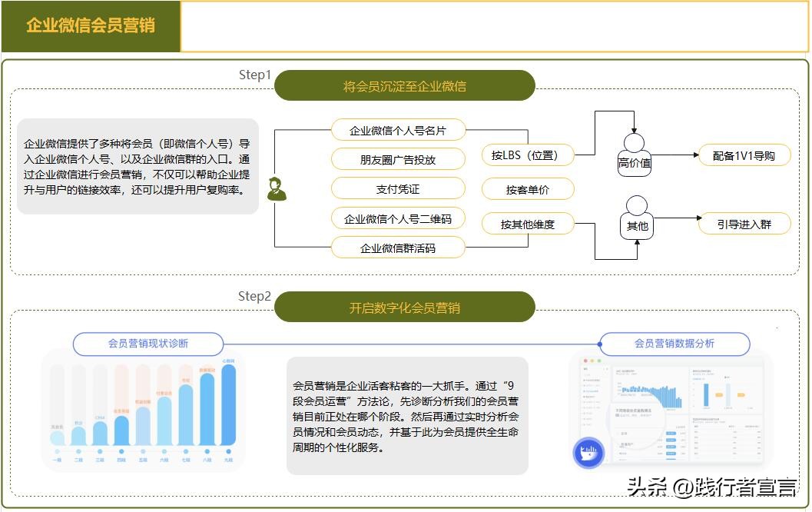Select the tallest 心智网 bar in the diagnosis chart
Screen dimensions: 812x512
pyautogui.click(x=228, y=404)
